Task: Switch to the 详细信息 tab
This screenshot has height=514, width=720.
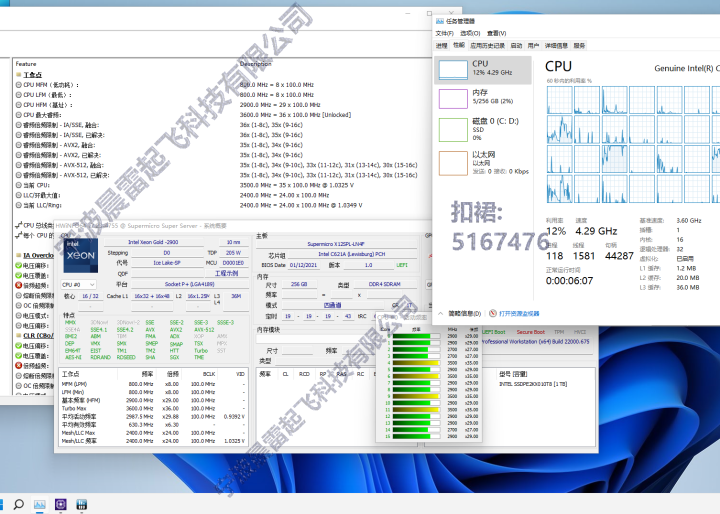Action: pyautogui.click(x=557, y=45)
